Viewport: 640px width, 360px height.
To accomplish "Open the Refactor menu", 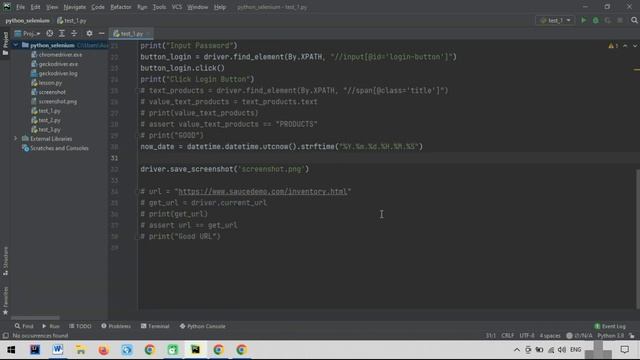I will 120,7.
